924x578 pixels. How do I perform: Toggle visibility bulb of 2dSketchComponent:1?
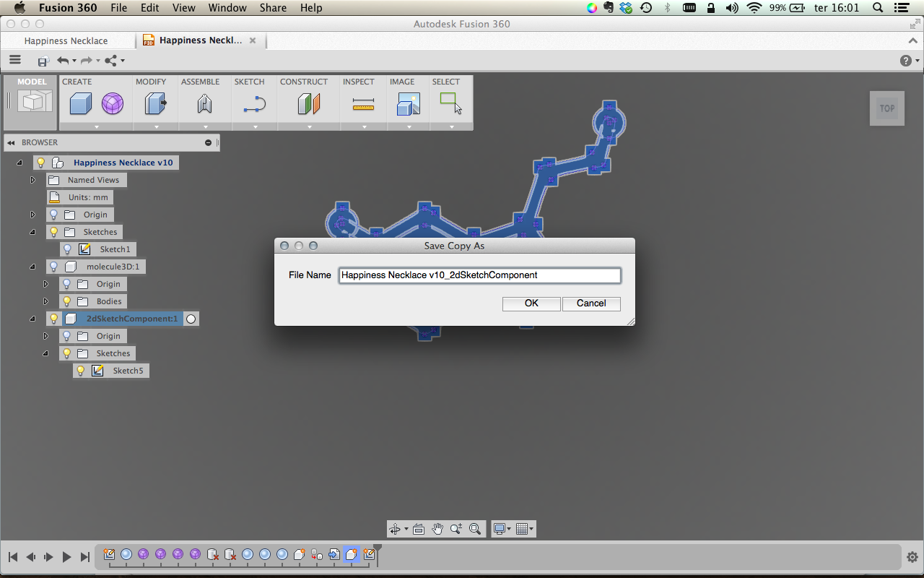click(x=53, y=319)
